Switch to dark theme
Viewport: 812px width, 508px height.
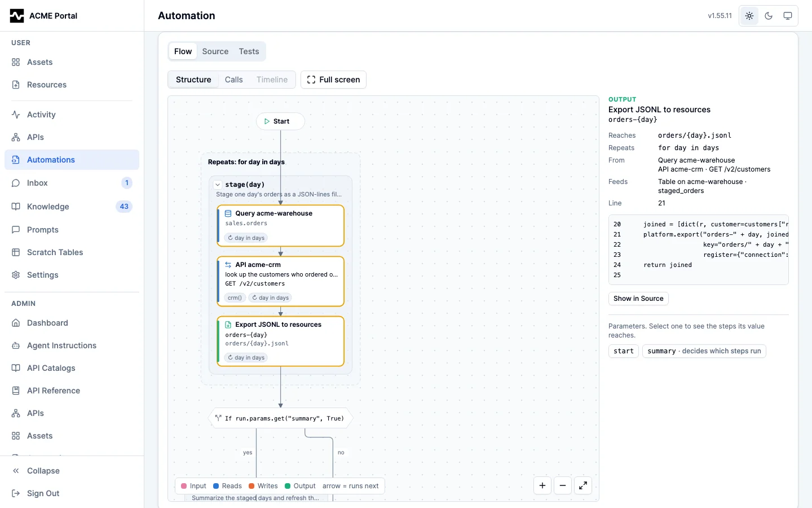(769, 16)
